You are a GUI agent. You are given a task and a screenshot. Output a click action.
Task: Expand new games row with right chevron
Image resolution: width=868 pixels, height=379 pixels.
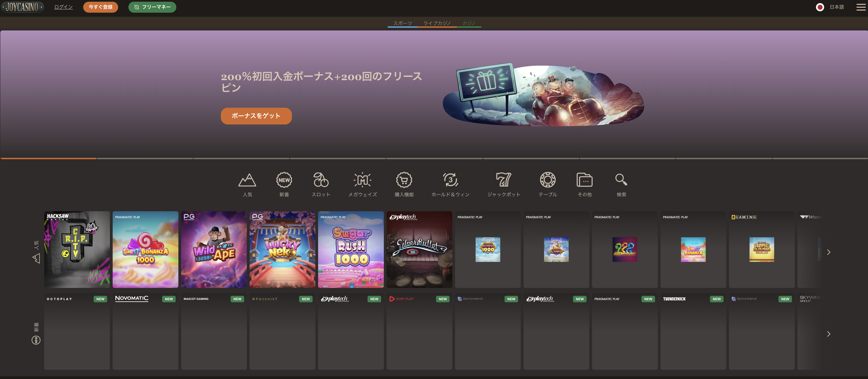click(829, 334)
